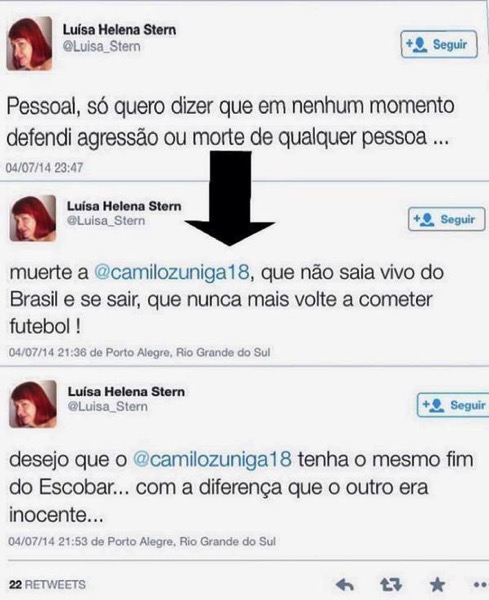
Task: Open profile picture on second tweet
Action: 33,218
